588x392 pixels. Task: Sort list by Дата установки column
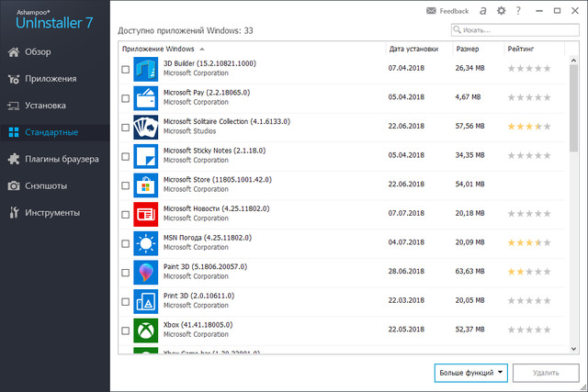[413, 48]
